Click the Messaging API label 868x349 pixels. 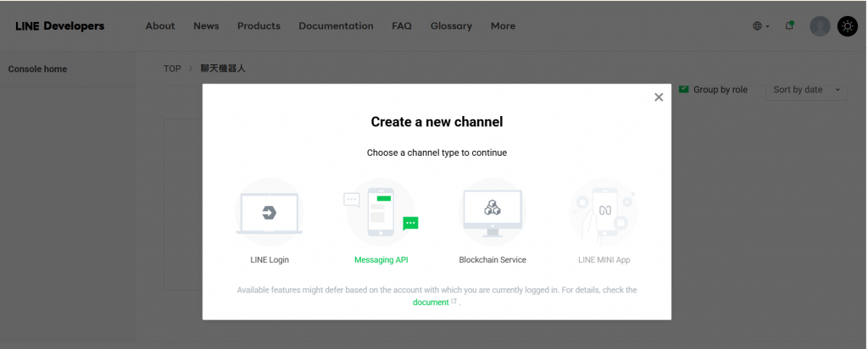381,259
